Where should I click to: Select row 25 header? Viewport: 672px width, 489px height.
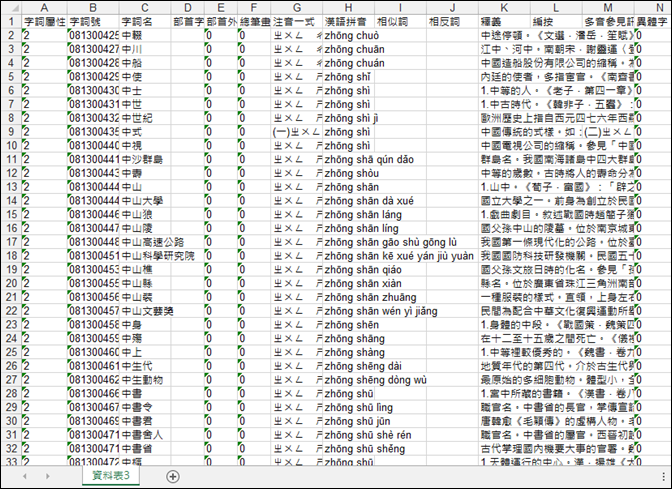(11, 352)
